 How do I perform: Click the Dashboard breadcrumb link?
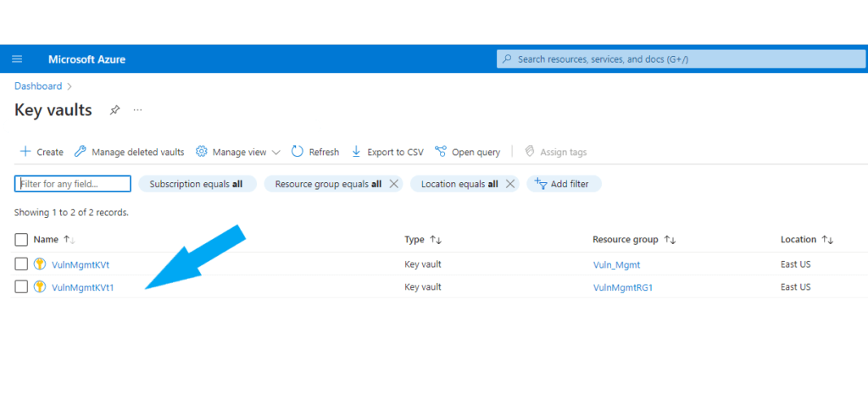click(38, 86)
